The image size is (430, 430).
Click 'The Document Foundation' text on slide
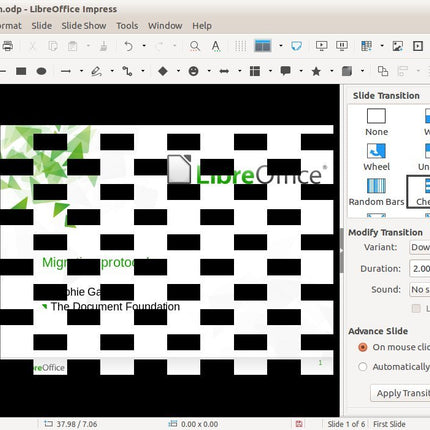click(115, 307)
